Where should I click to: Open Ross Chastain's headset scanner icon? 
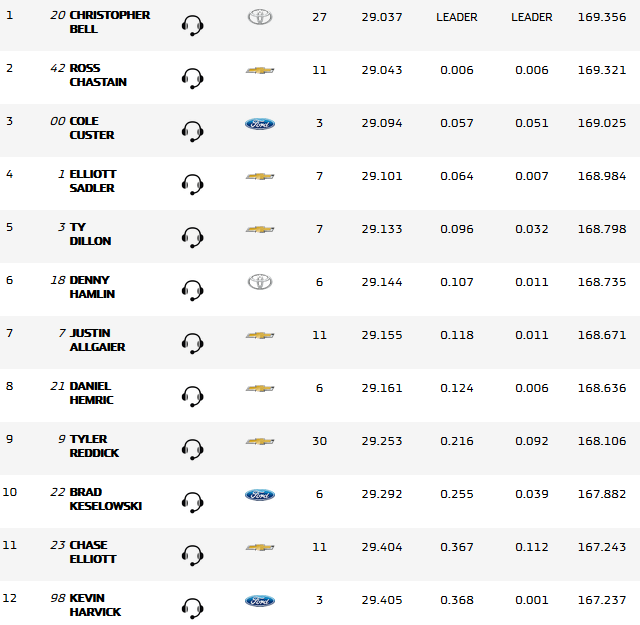[x=193, y=78]
